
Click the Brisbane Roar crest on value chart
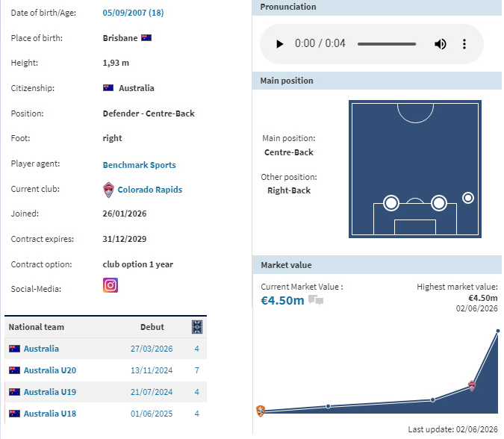(x=261, y=411)
